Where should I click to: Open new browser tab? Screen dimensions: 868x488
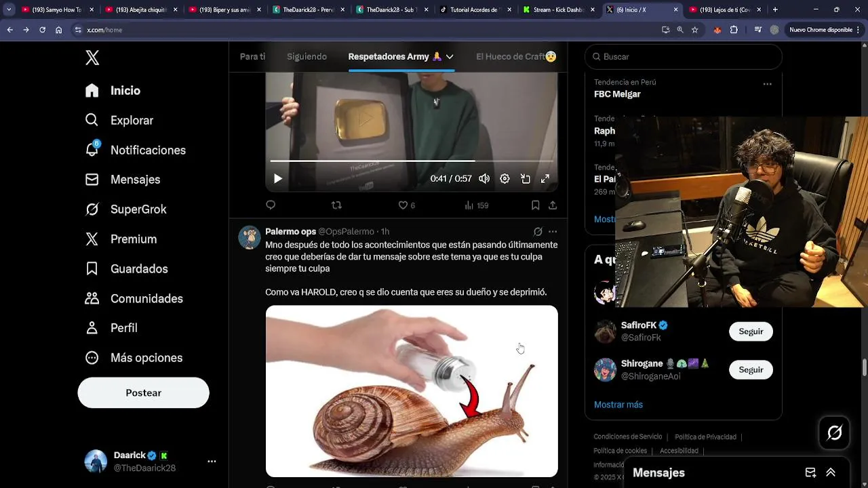[x=775, y=9]
